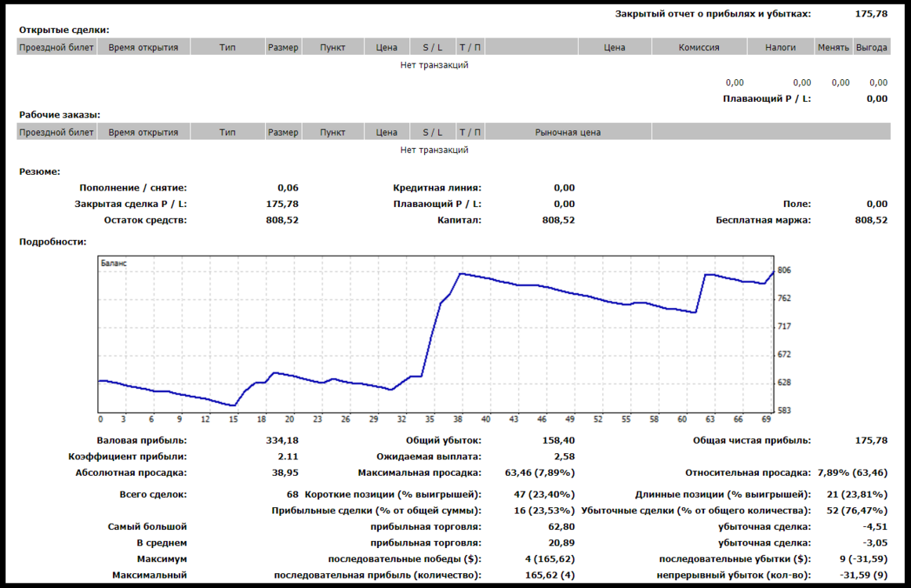Click the closed P/L report value 175,78 at top

click(x=871, y=14)
